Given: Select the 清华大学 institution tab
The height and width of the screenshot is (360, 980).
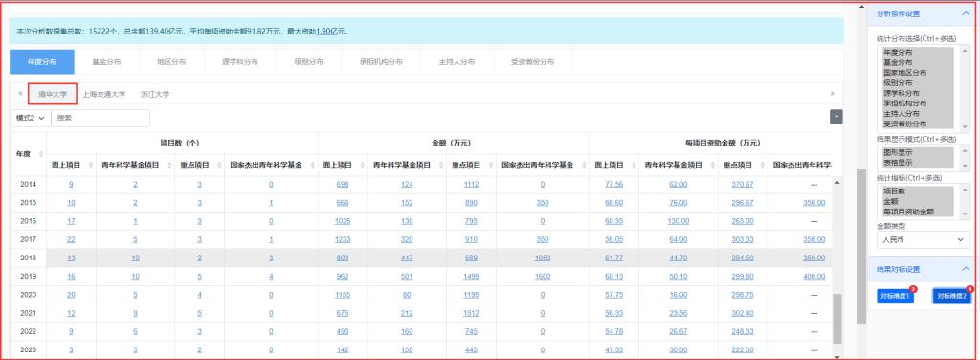Looking at the screenshot, I should tap(53, 95).
